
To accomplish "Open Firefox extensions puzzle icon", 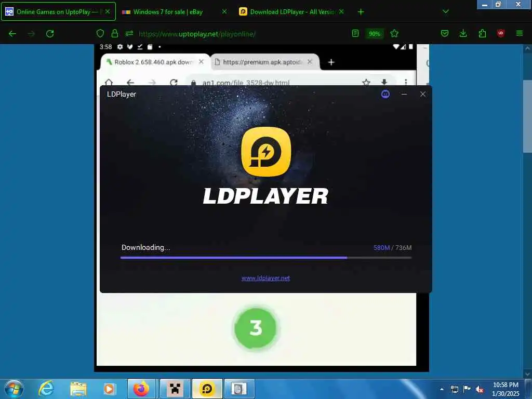I will (482, 33).
